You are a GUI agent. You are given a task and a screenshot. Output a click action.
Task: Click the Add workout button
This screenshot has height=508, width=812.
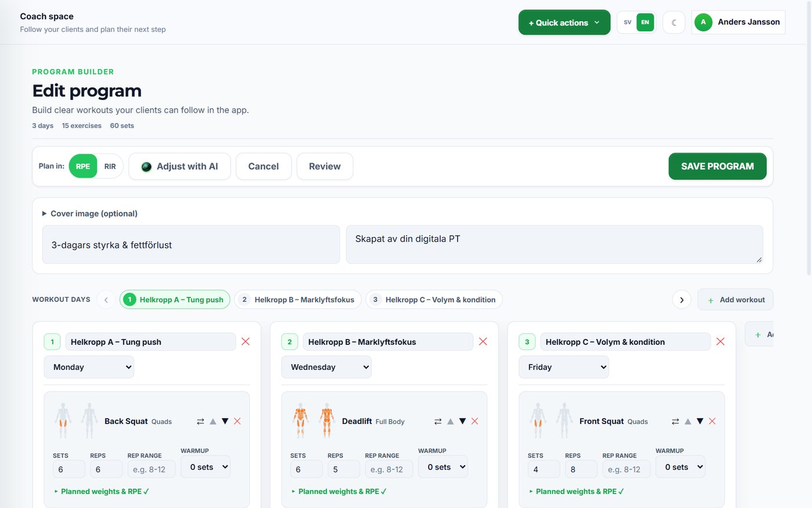coord(735,300)
